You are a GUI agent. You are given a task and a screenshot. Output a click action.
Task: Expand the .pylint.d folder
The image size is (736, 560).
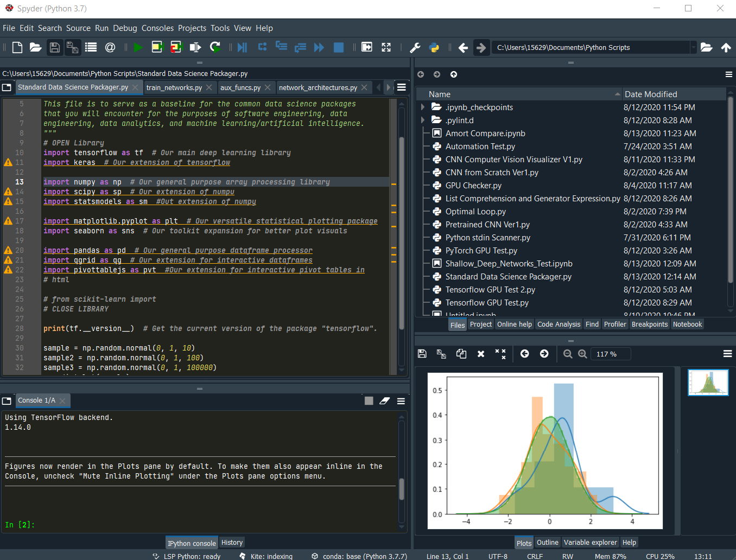(x=424, y=120)
